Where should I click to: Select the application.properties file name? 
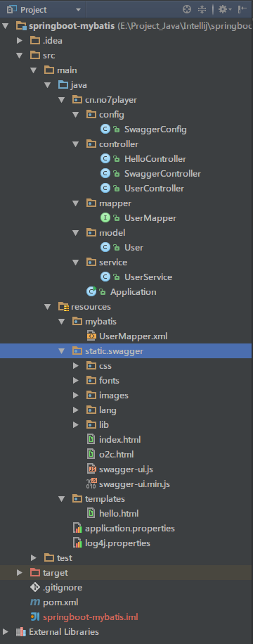tap(130, 529)
